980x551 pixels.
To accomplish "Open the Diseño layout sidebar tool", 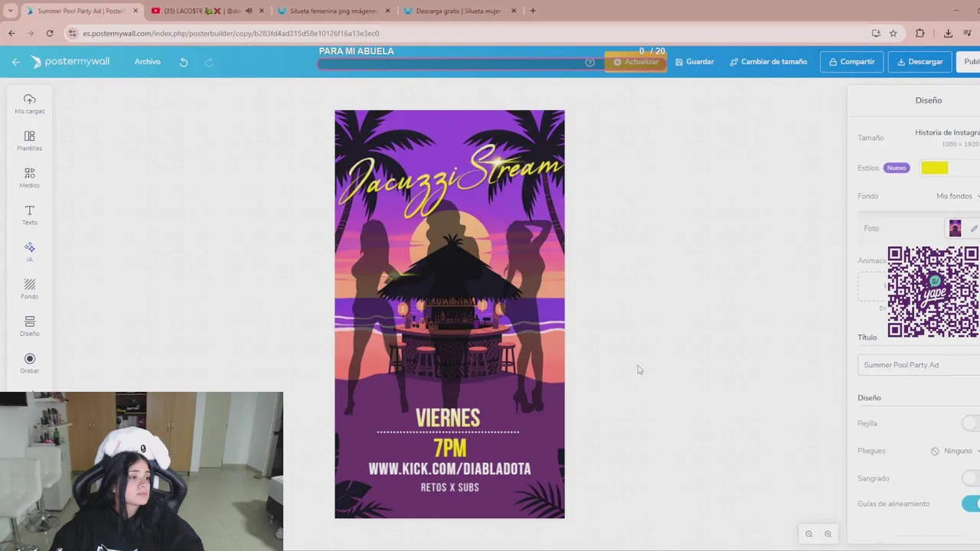I will coord(29,327).
